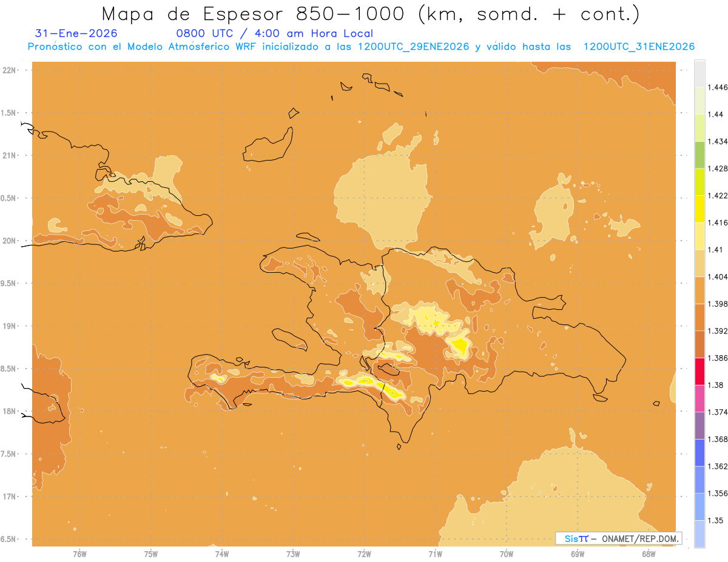The image size is (728, 562).
Task: Click the '22N' latitude label
Action: click(x=10, y=70)
